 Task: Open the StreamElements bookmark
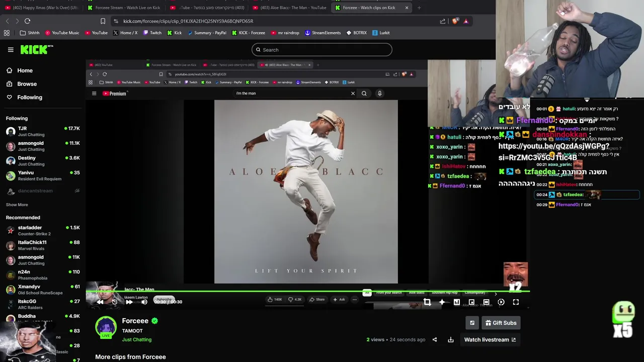(x=323, y=33)
